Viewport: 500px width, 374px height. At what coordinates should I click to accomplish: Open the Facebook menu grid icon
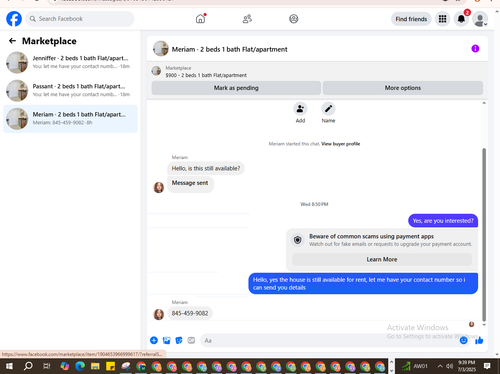(442, 19)
